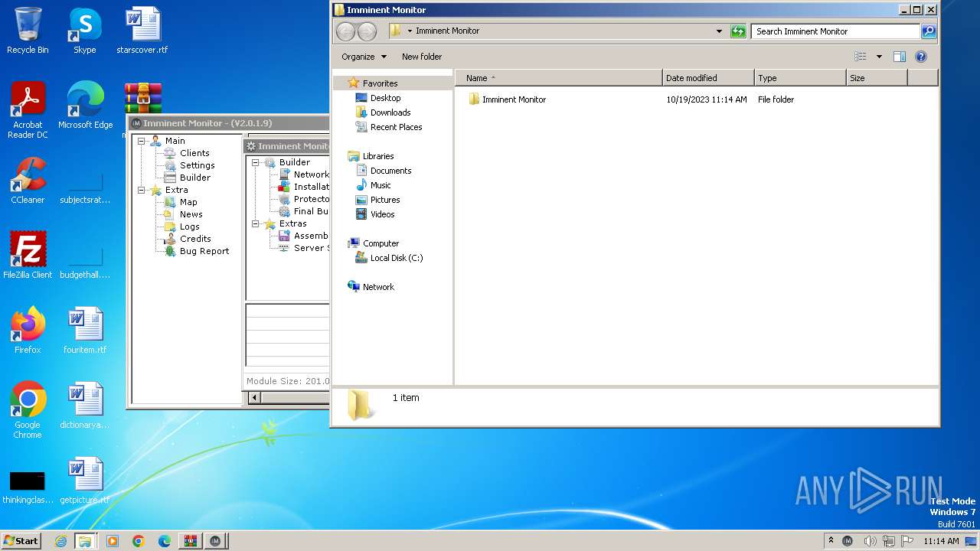Open Map under Extra
Image resolution: width=980 pixels, height=551 pixels.
(188, 202)
